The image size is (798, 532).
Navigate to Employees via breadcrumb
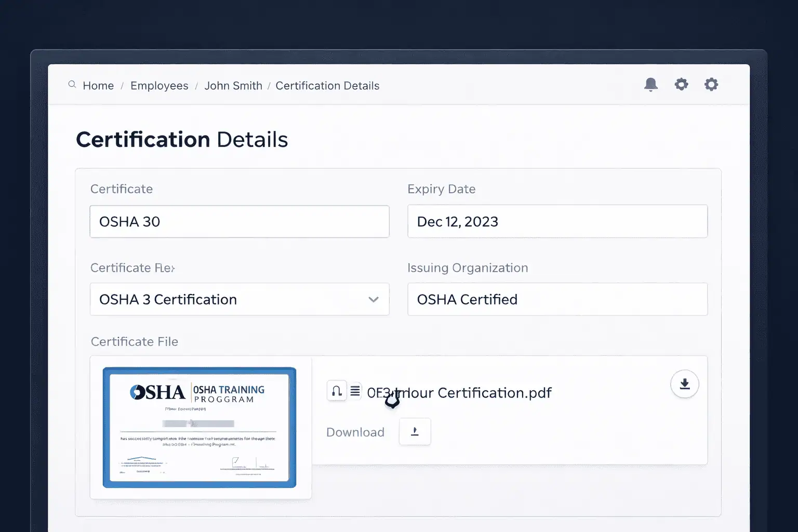159,86
